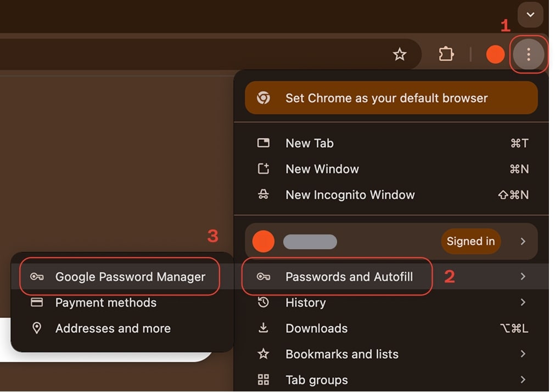
Task: Click the ⌘N shortcut label for New Window
Action: tap(519, 169)
